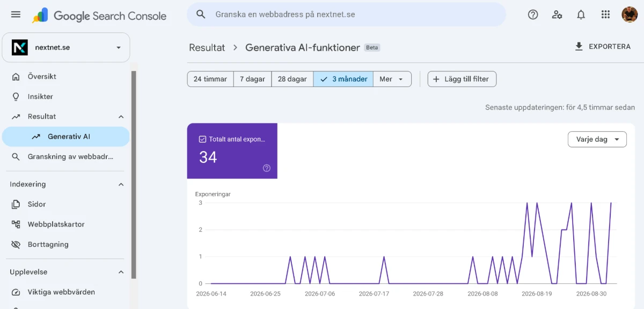Toggle the Totalt antal exponeringar checkbox
The width and height of the screenshot is (644, 309).
(x=202, y=139)
